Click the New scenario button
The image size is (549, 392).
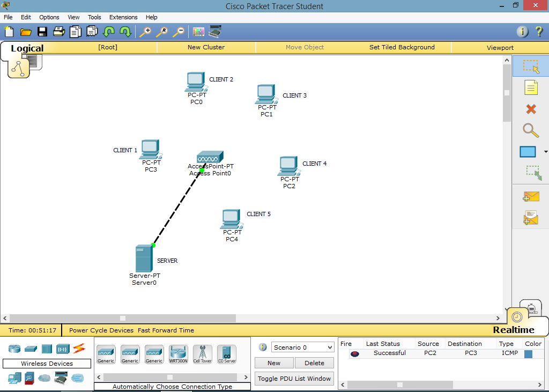274,363
